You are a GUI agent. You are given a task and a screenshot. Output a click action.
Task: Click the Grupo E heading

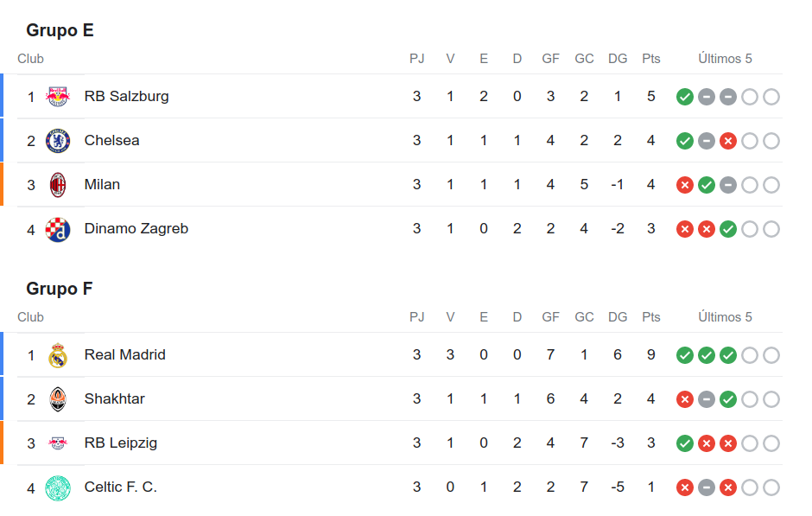point(60,30)
